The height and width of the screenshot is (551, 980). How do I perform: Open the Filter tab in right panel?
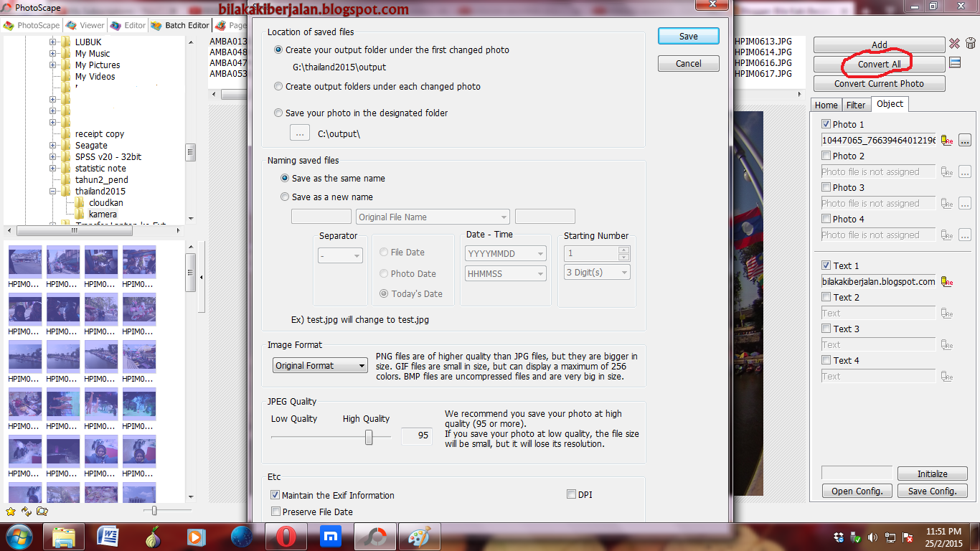(x=856, y=105)
